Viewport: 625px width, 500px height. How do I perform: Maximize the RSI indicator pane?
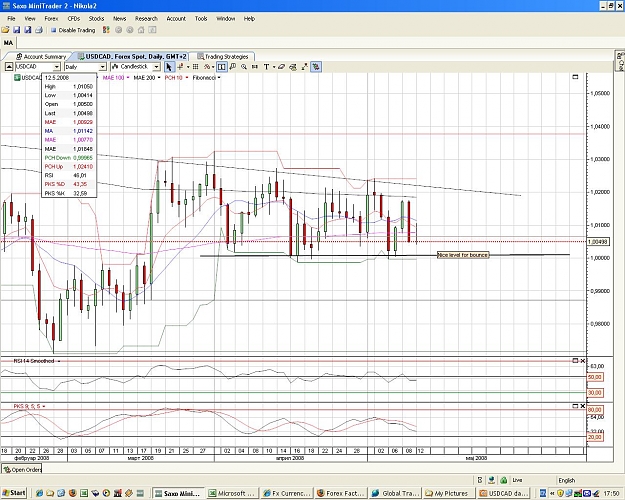tap(575, 361)
